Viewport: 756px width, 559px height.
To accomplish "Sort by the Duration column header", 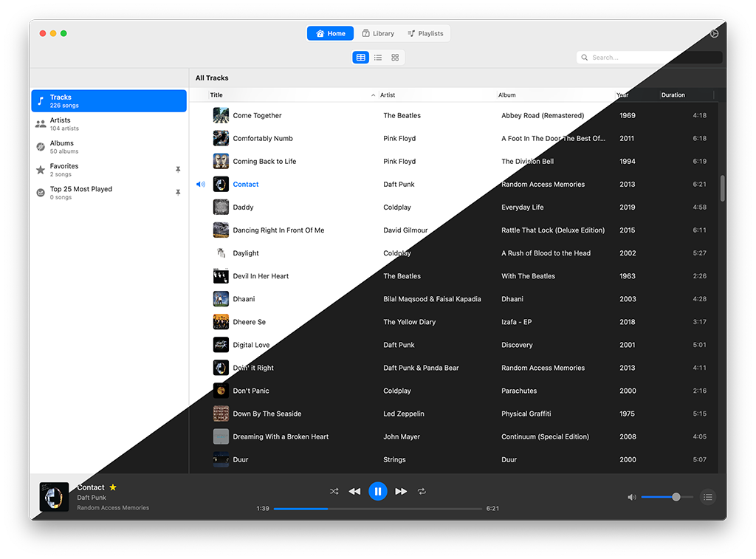I will click(x=687, y=95).
